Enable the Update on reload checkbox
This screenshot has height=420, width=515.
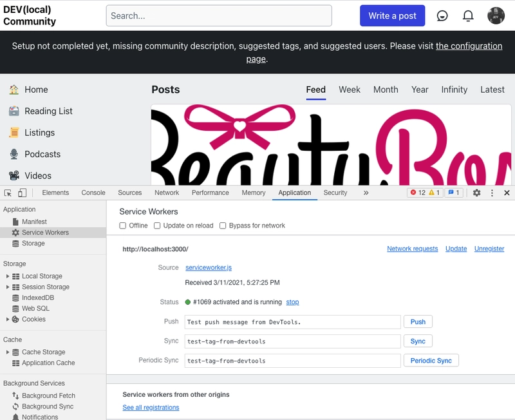[157, 225]
